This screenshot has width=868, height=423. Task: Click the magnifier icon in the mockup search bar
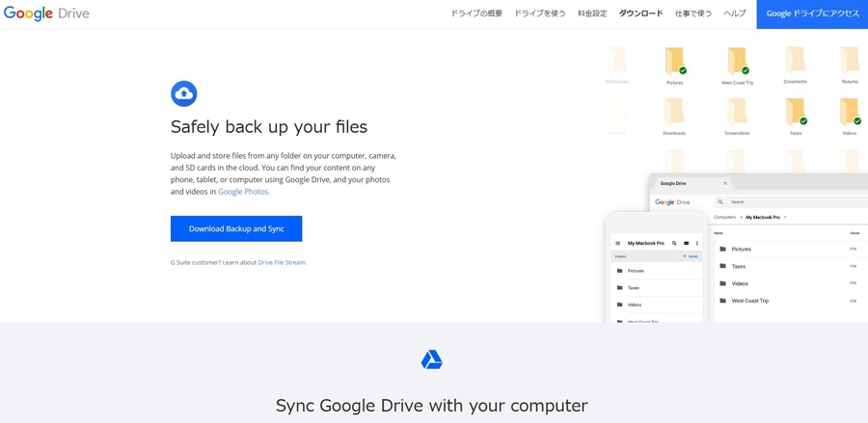pos(720,202)
